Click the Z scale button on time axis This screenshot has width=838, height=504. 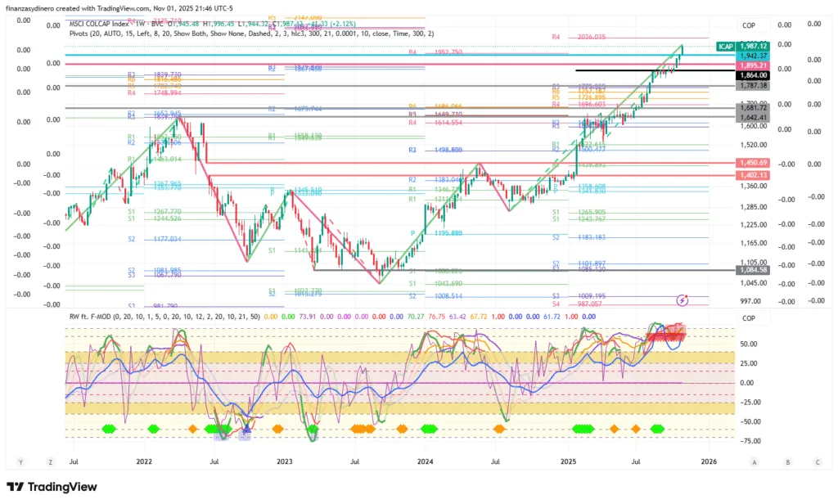point(50,461)
